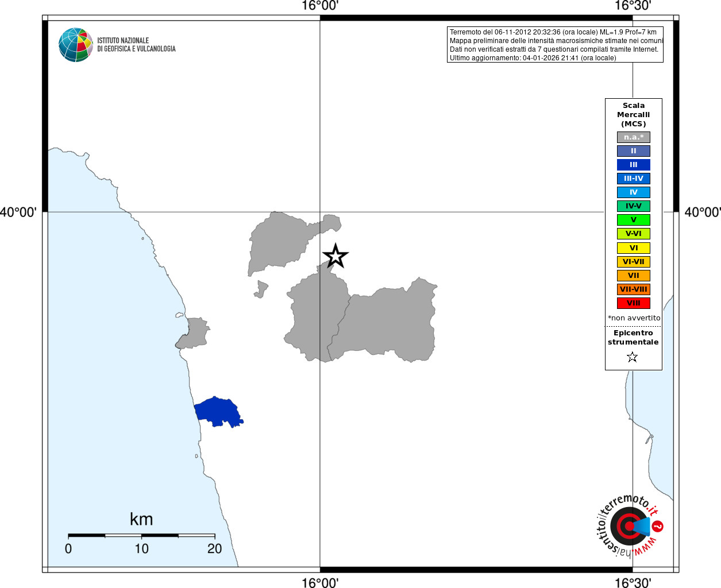Click the scale bar '20' label
The width and height of the screenshot is (721, 588).
(x=214, y=548)
